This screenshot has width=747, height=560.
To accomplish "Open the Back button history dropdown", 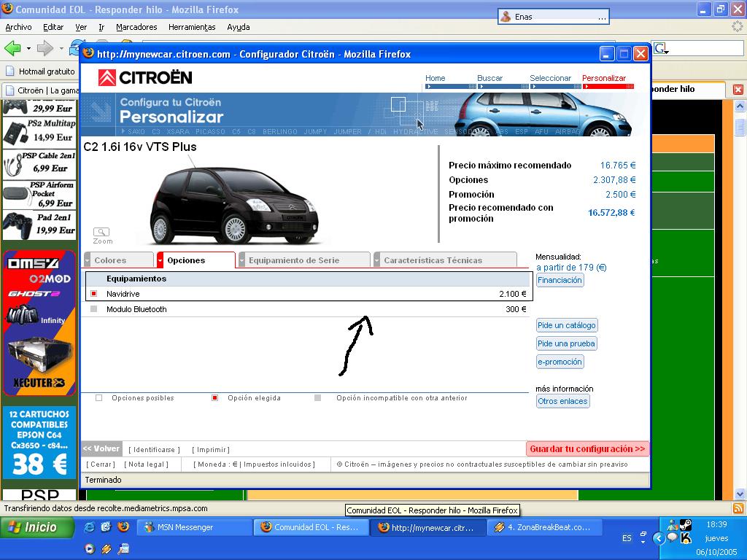I will (x=28, y=48).
